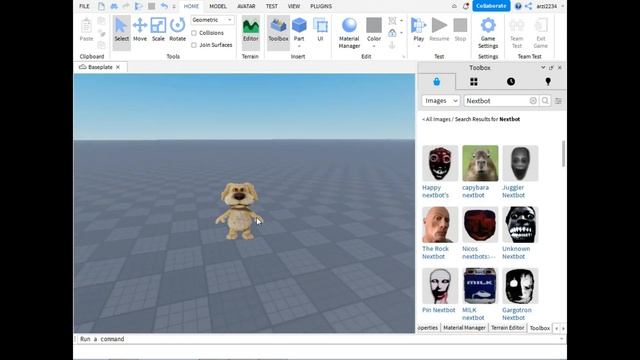Click the binoculars find icon
This screenshot has width=640, height=360.
click(114, 6)
